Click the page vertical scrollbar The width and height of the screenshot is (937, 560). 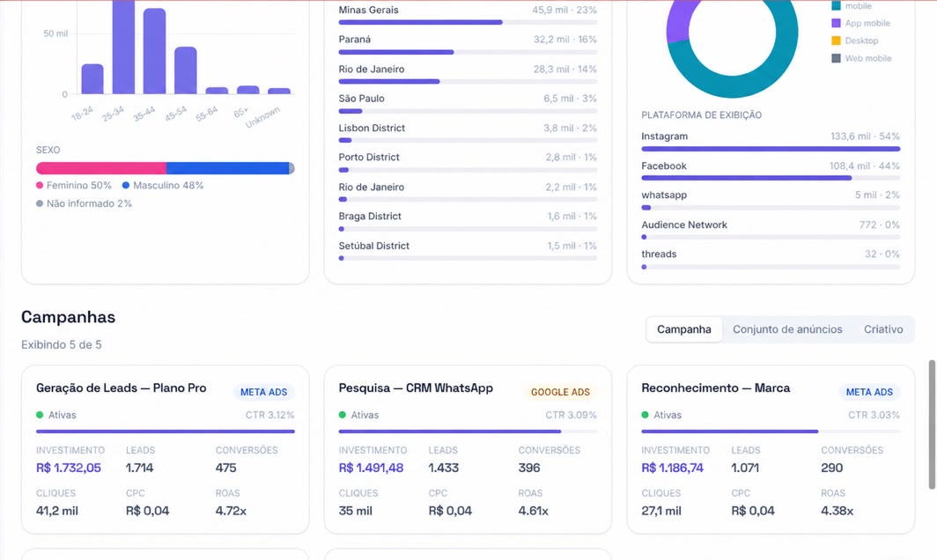click(932, 424)
